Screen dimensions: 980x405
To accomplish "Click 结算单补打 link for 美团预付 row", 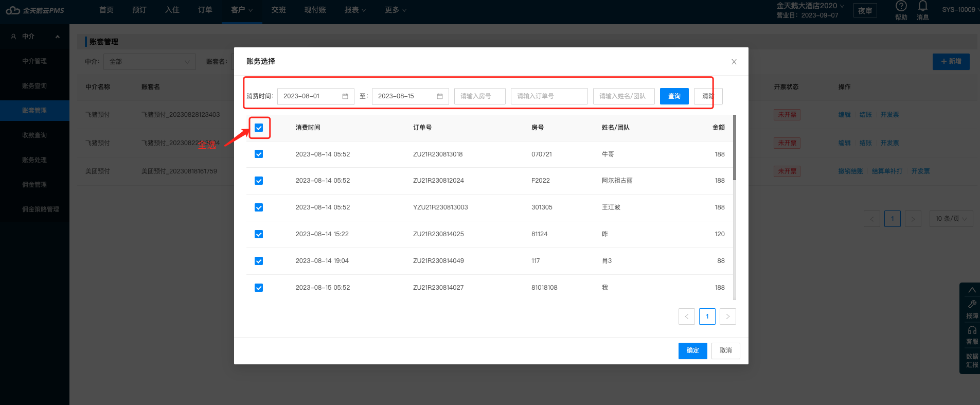I will tap(887, 171).
